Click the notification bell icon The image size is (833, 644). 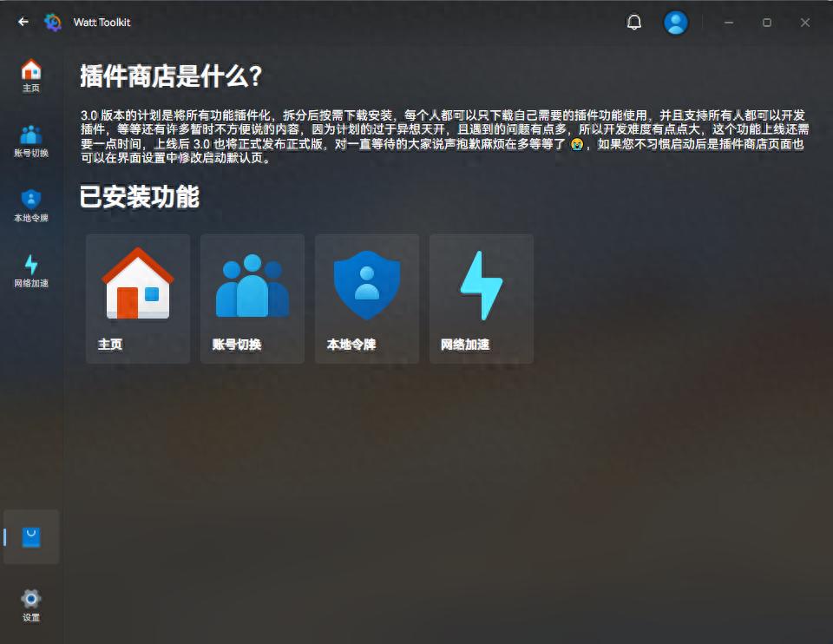[x=633, y=22]
